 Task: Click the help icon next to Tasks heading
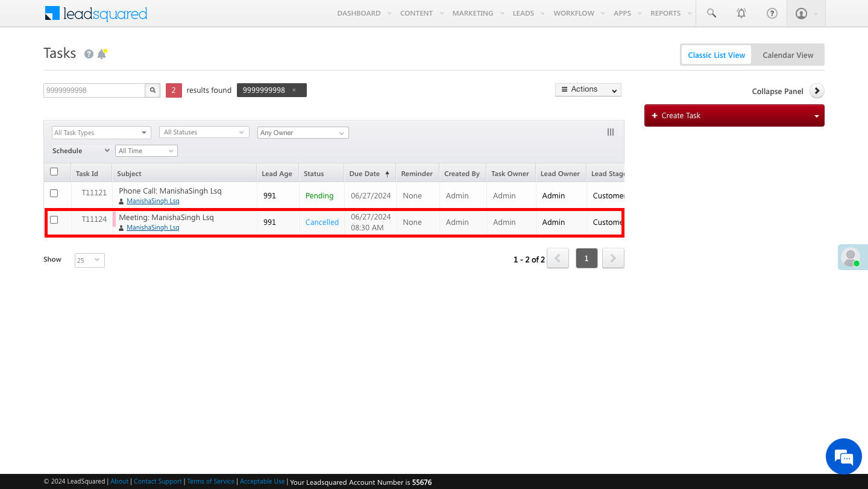pos(89,54)
